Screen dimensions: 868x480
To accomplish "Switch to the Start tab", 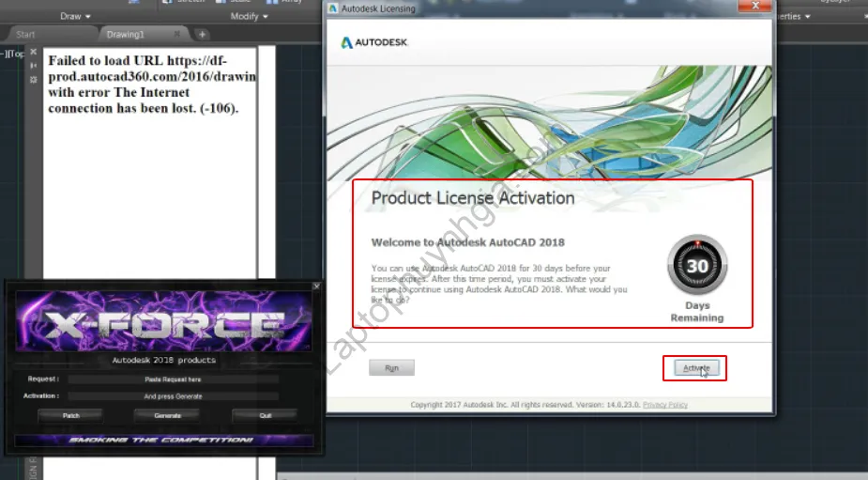I will click(x=26, y=35).
